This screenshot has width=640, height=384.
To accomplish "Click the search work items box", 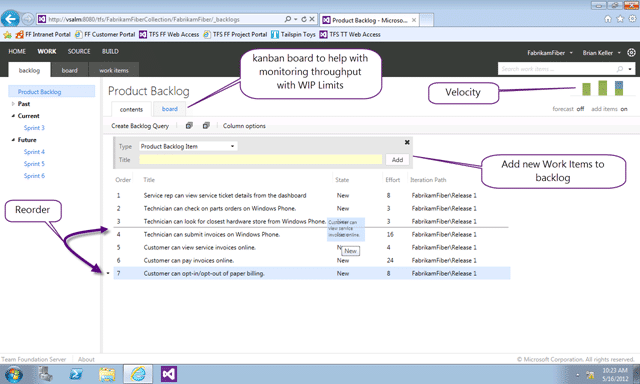I will (x=556, y=69).
